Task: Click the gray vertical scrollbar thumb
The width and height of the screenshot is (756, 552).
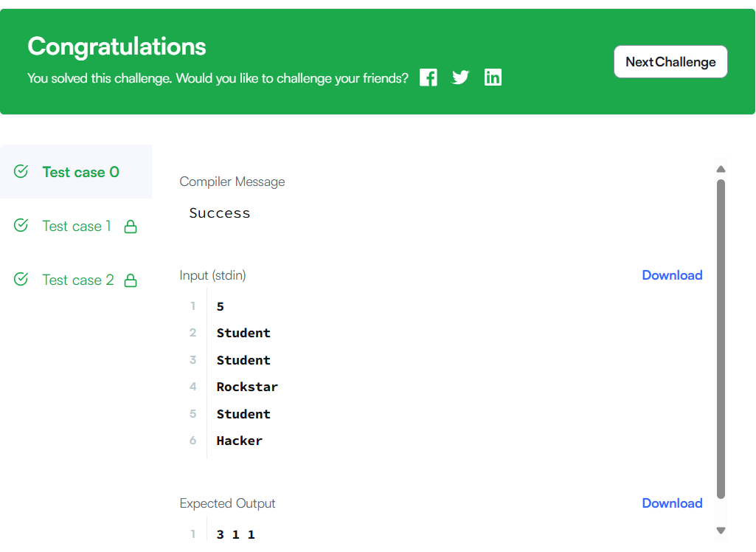Action: pyautogui.click(x=721, y=339)
